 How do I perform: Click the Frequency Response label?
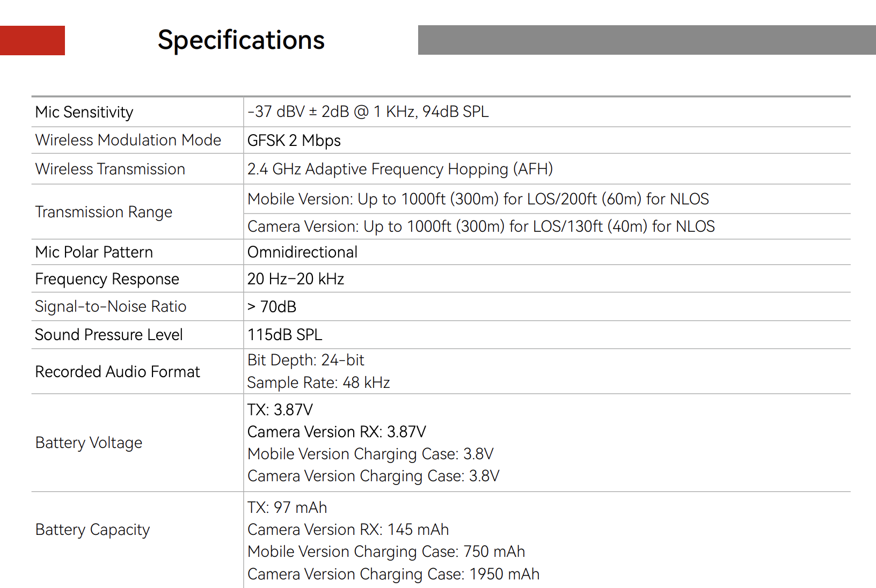107,279
